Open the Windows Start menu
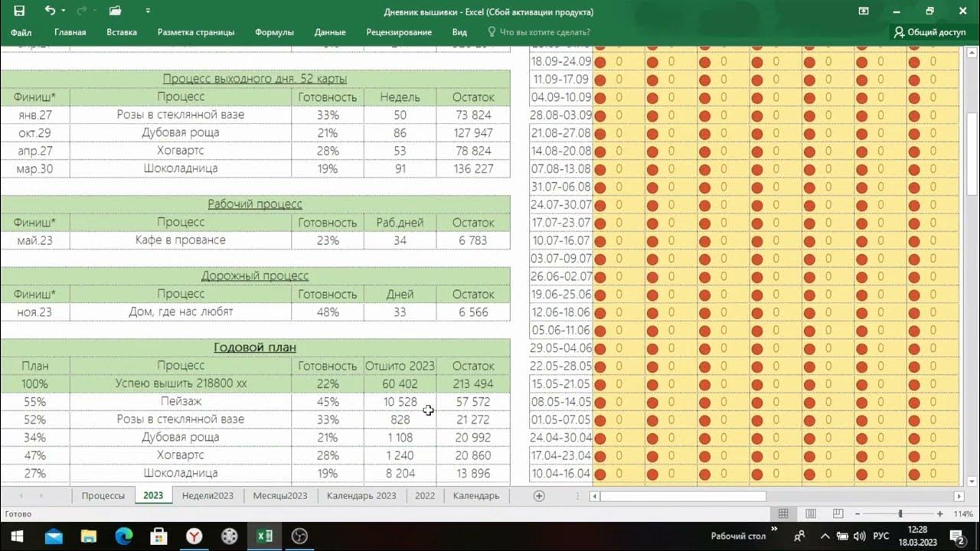 17,536
